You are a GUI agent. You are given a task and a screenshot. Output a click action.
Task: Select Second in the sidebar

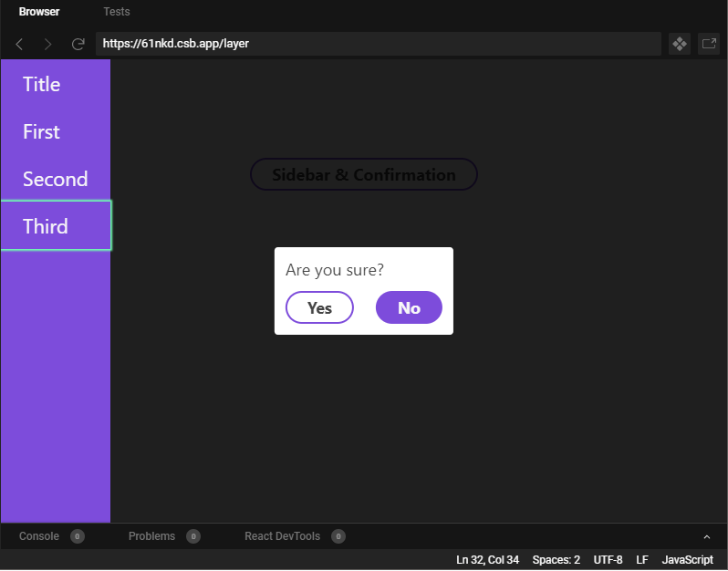pyautogui.click(x=56, y=179)
